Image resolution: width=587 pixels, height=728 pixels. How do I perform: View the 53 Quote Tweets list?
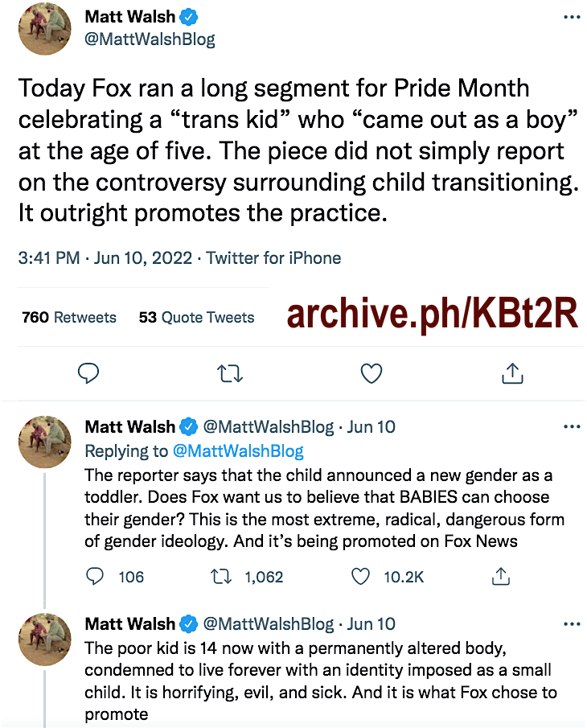(x=196, y=318)
